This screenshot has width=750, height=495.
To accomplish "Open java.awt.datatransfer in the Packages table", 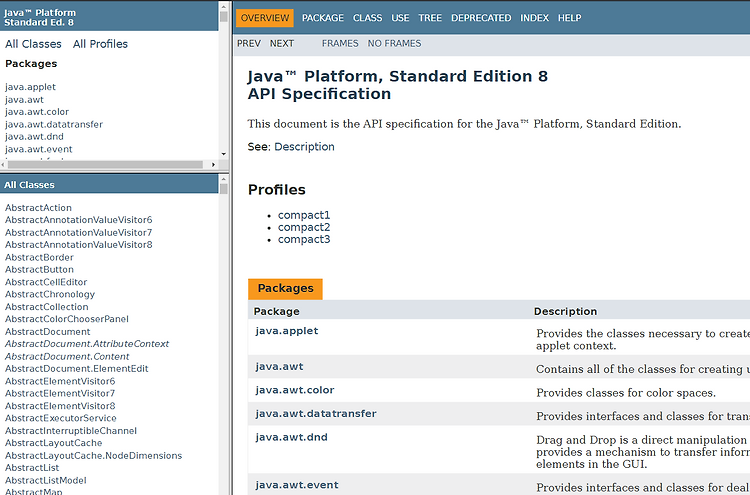I will coord(316,414).
